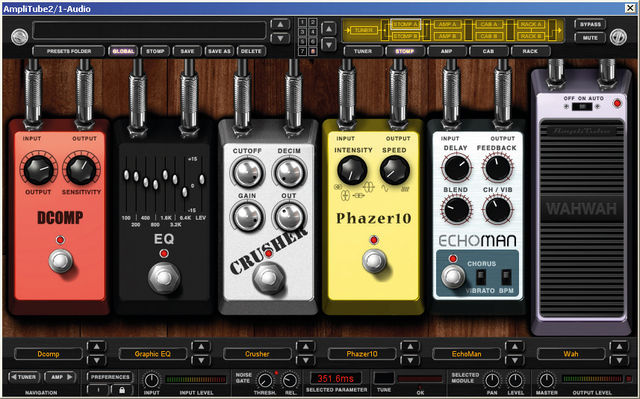Image resolution: width=640 pixels, height=399 pixels.
Task: Select Stomp B block in signal chain display
Action: pyautogui.click(x=405, y=36)
